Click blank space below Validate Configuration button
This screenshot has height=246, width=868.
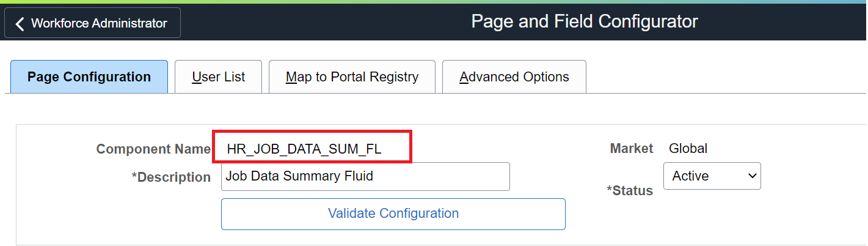[393, 237]
